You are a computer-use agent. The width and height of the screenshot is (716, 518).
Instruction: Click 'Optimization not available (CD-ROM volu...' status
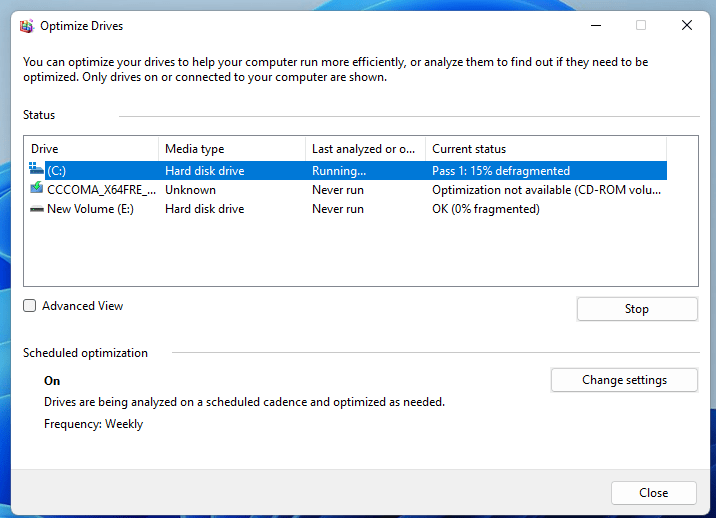click(x=546, y=190)
